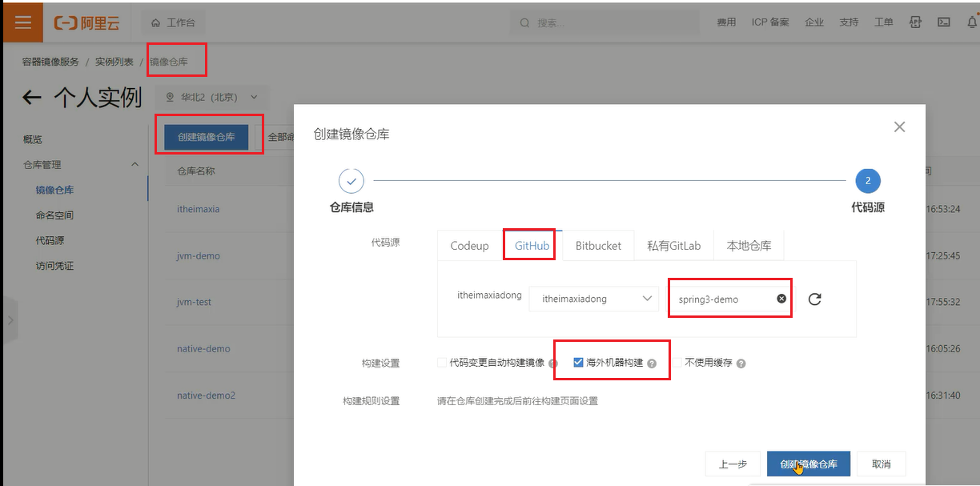980x486 pixels.
Task: Click the 上一步 button
Action: point(732,464)
